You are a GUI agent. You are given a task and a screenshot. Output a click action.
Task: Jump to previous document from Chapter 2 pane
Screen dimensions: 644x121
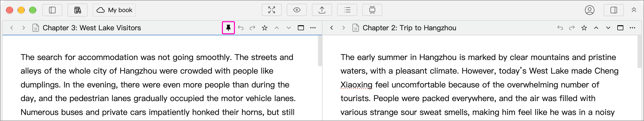tap(596, 28)
